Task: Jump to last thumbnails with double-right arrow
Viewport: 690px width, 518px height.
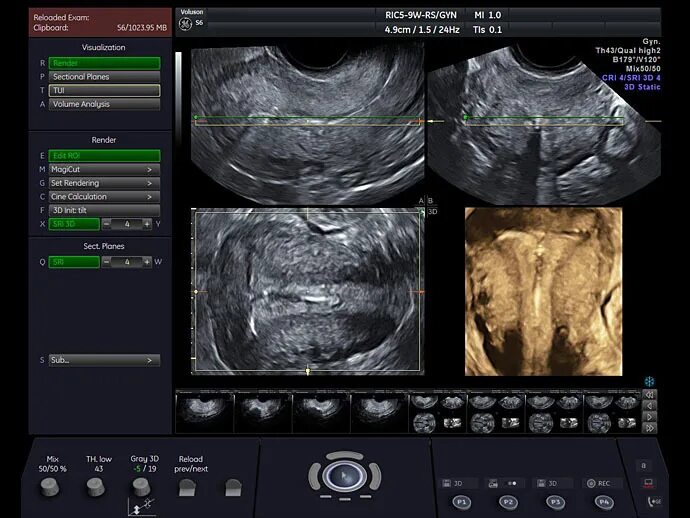Action: (650, 428)
